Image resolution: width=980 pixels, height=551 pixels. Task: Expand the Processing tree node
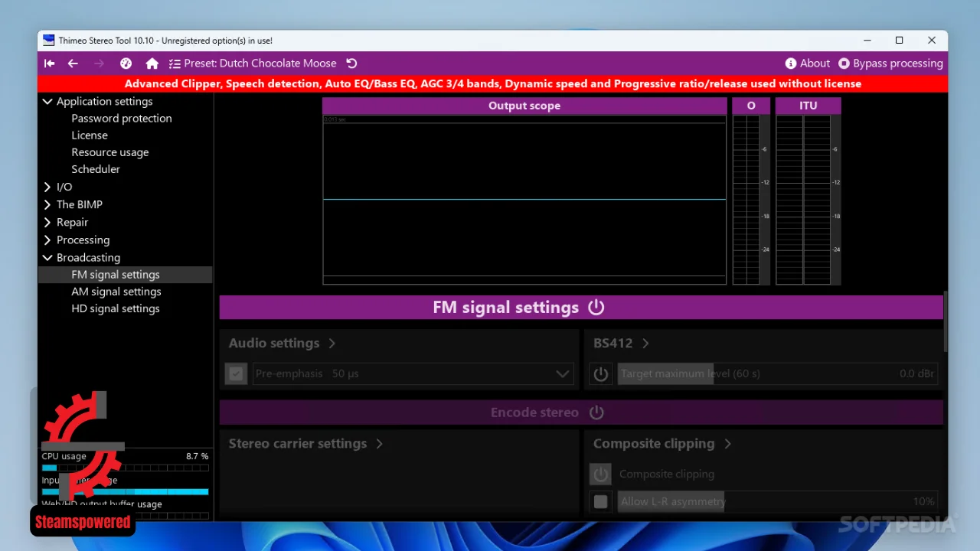(47, 240)
